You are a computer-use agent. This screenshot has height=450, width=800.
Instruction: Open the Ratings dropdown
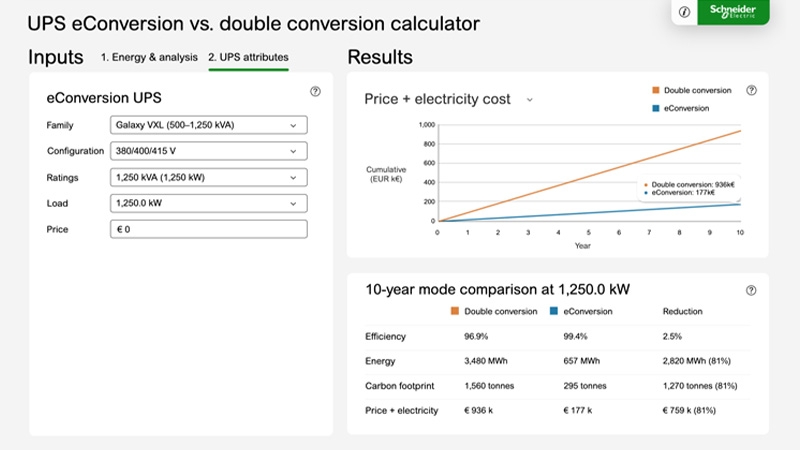coord(208,177)
